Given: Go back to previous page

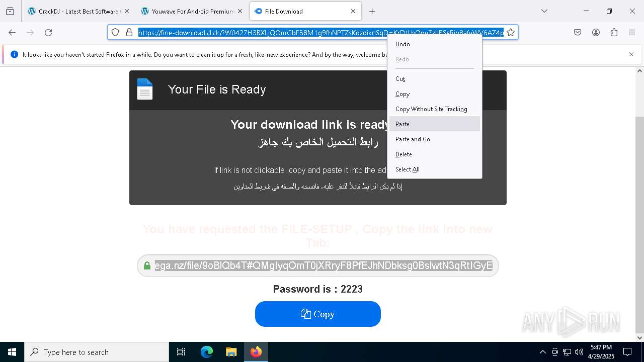Looking at the screenshot, I should [x=12, y=32].
